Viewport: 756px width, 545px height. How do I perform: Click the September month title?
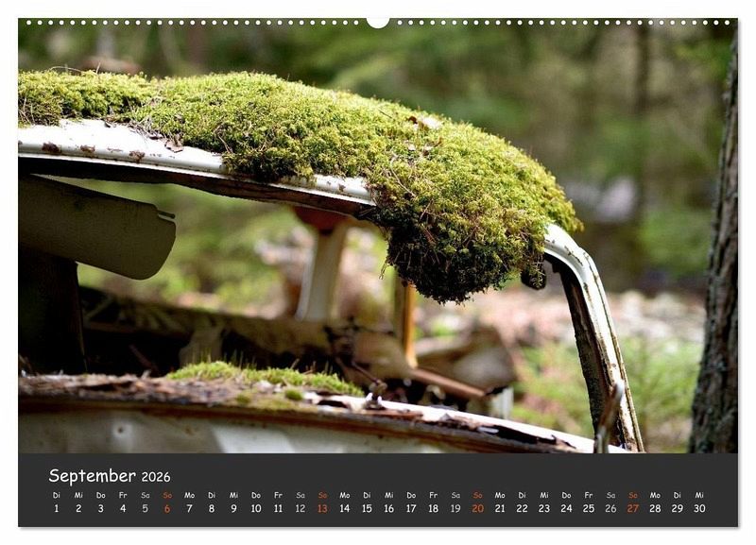point(92,476)
